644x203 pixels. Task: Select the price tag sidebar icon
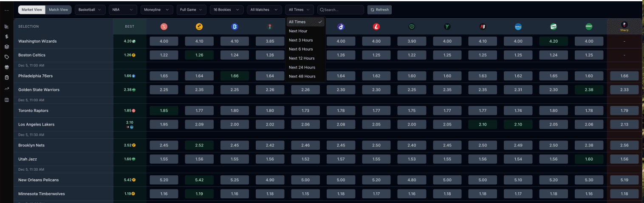6,57
